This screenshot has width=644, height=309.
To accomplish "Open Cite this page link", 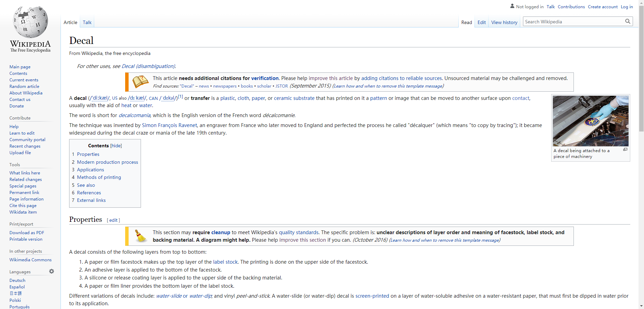I will tap(23, 206).
